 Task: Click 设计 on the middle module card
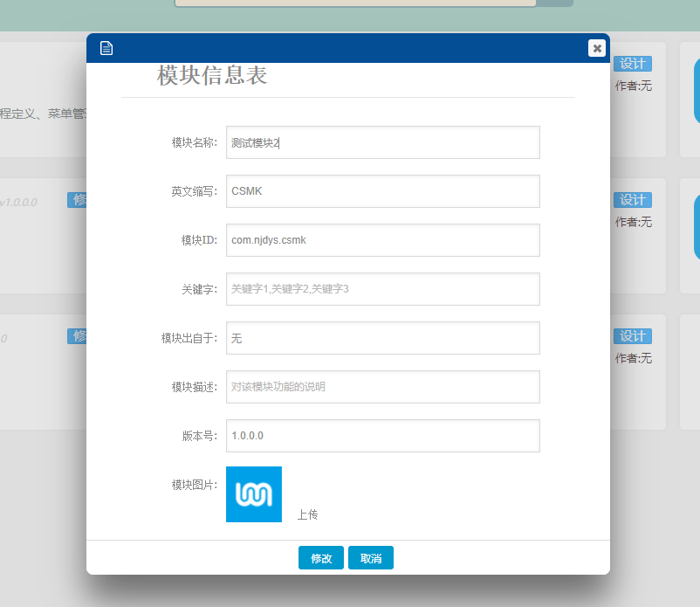(633, 200)
